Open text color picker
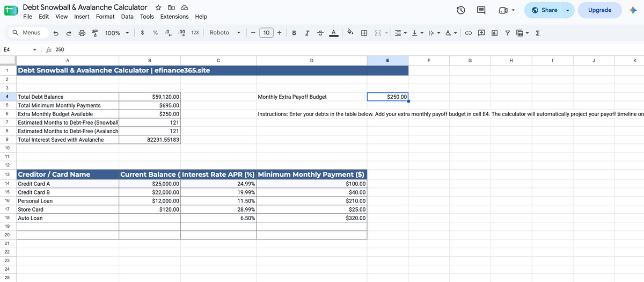This screenshot has width=644, height=282. pyautogui.click(x=333, y=33)
